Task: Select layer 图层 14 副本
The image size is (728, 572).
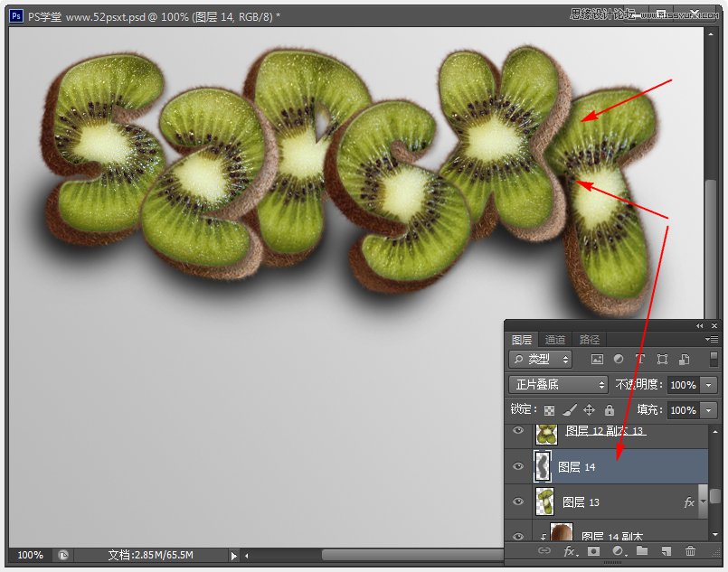Action: 606,531
